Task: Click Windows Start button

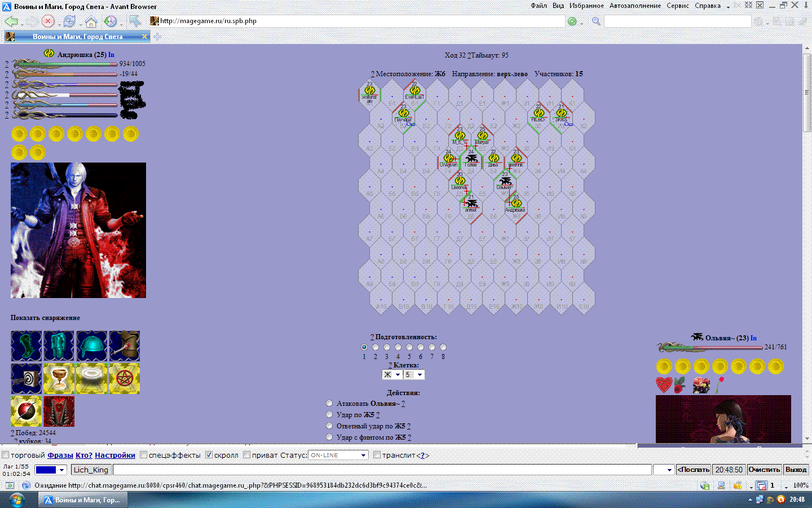Action: (x=16, y=500)
